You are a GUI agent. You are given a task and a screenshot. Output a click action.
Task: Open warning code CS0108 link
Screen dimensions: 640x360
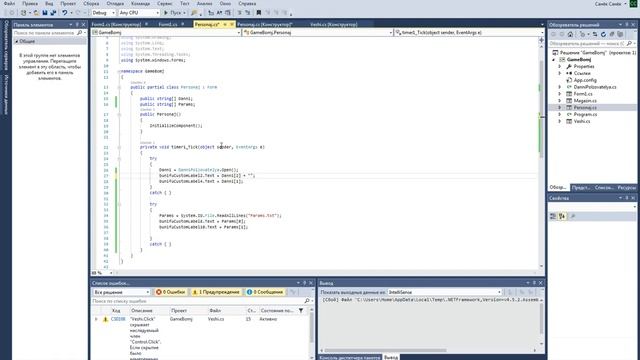[118, 319]
